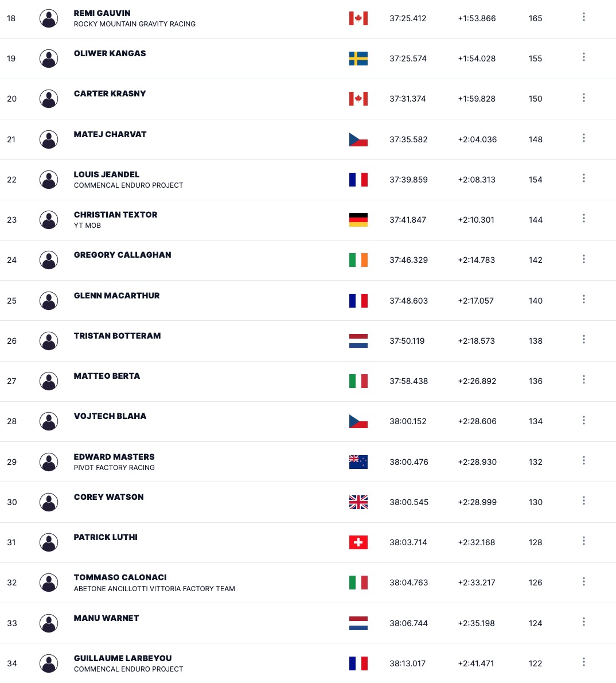616x683 pixels.
Task: Click Christian Textor's German flag icon
Action: 358,219
